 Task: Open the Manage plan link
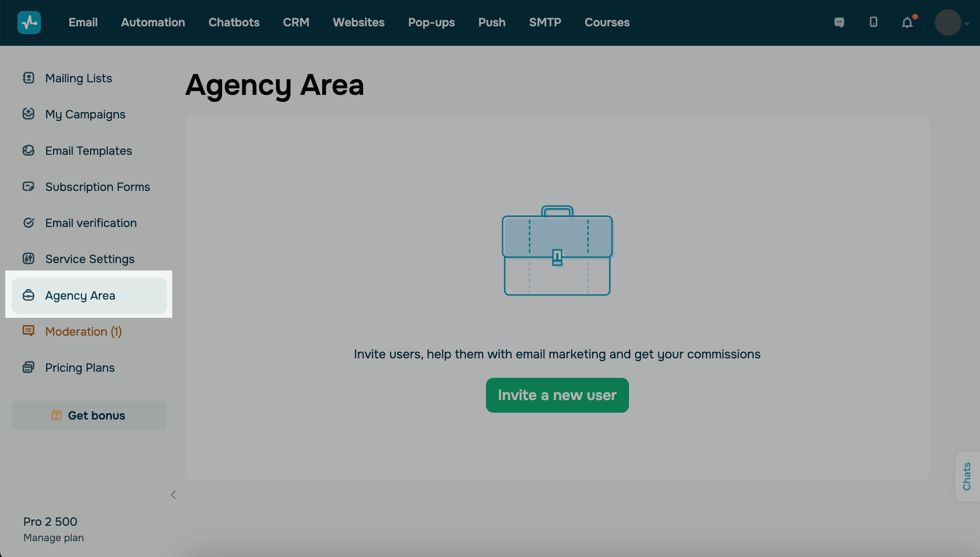[53, 538]
